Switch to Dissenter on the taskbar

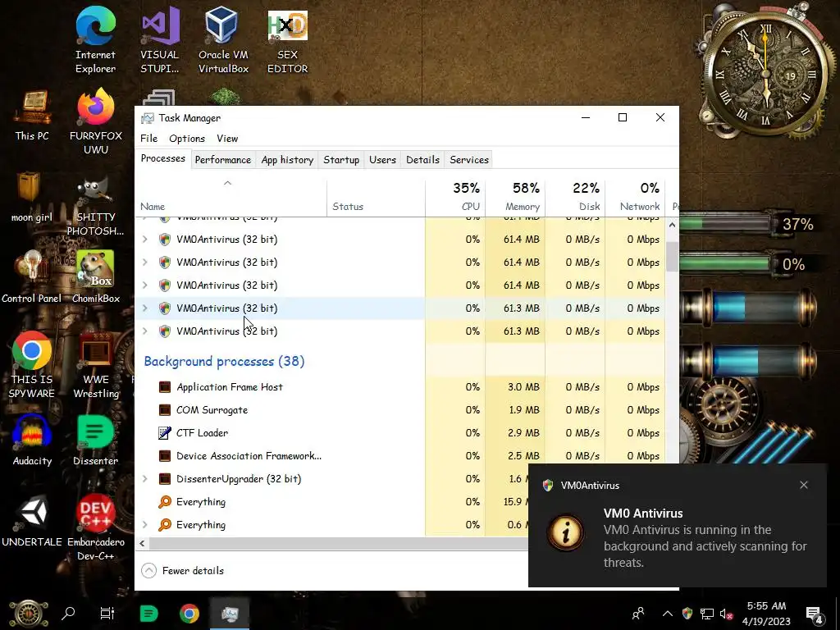click(148, 614)
